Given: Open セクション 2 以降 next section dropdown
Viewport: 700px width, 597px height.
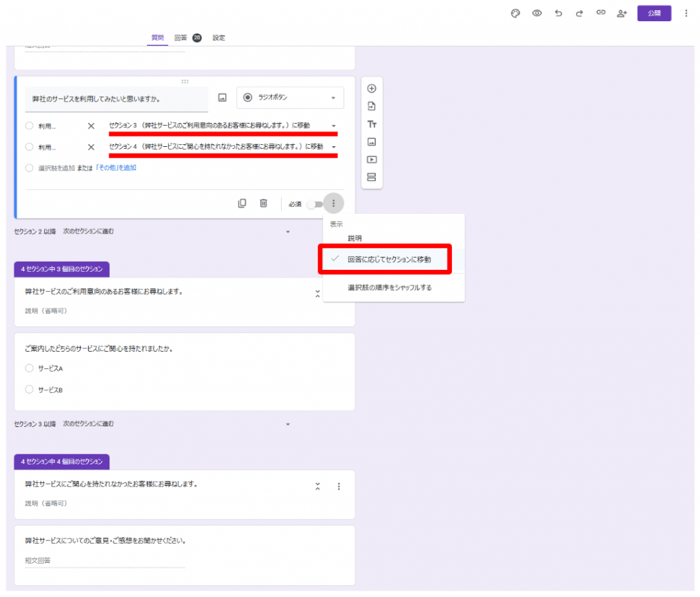Looking at the screenshot, I should pos(288,232).
